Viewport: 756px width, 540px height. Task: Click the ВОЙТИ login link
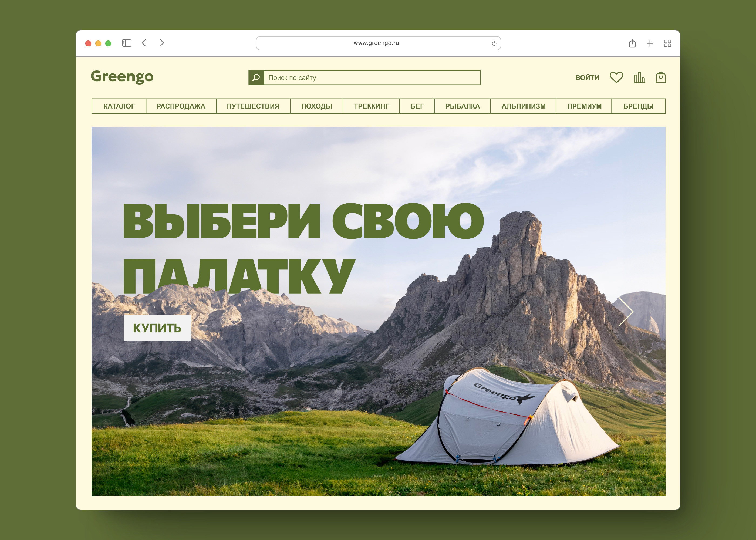point(587,77)
